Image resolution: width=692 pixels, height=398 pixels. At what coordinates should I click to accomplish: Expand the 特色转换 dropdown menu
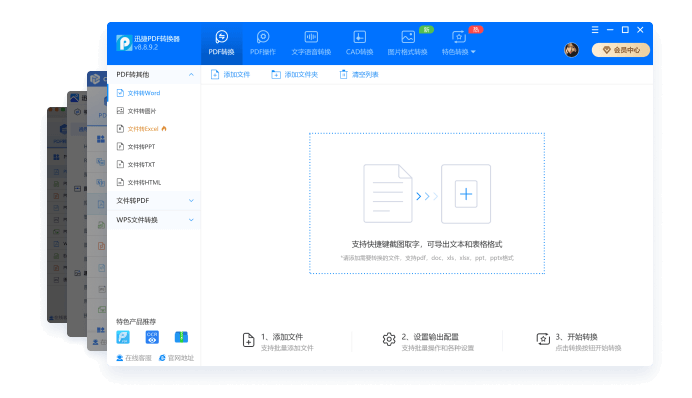coord(459,43)
